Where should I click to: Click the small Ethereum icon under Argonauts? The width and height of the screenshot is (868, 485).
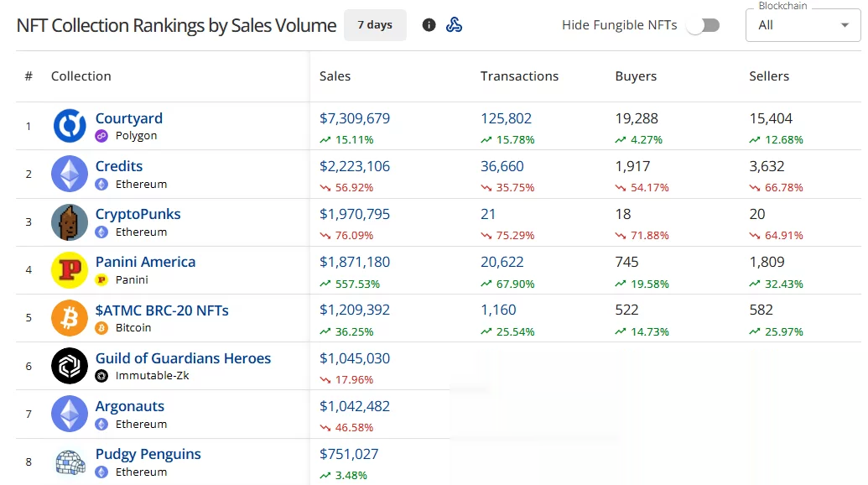click(x=101, y=424)
